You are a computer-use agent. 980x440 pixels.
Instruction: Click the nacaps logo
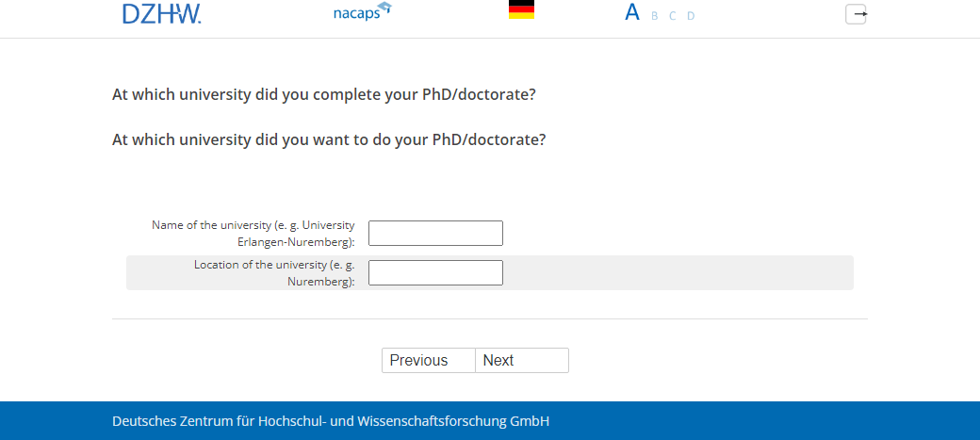pyautogui.click(x=356, y=14)
